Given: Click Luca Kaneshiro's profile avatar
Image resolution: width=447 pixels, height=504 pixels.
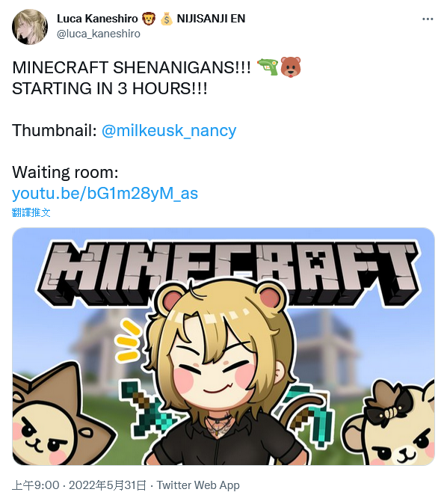Looking at the screenshot, I should (30, 27).
